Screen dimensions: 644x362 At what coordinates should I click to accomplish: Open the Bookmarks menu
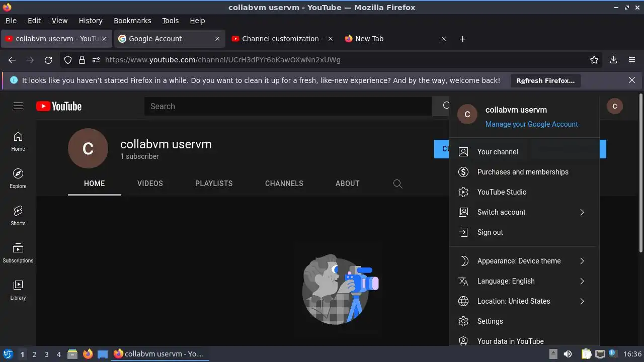(132, 21)
